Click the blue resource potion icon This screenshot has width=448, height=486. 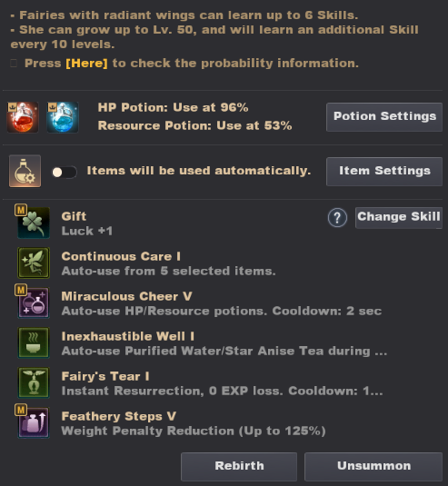point(63,117)
